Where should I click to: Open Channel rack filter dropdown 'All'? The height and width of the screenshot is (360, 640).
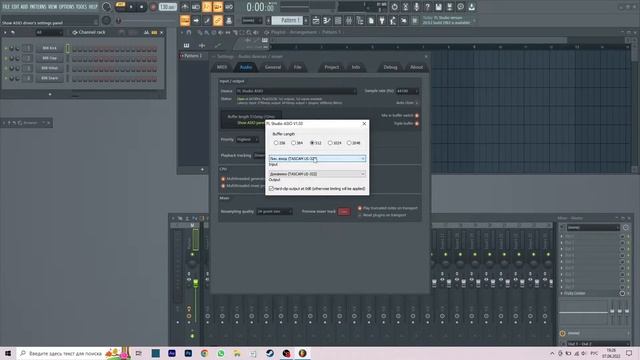coord(49,32)
